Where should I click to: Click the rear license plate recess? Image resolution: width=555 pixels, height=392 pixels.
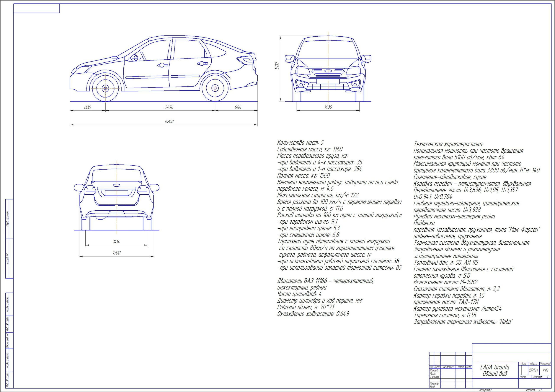point(116,193)
